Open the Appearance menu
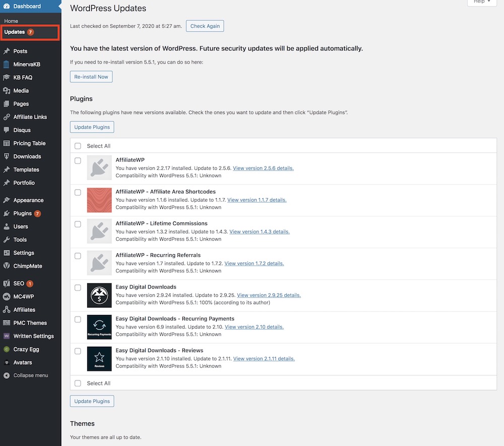The width and height of the screenshot is (504, 446). (x=28, y=200)
